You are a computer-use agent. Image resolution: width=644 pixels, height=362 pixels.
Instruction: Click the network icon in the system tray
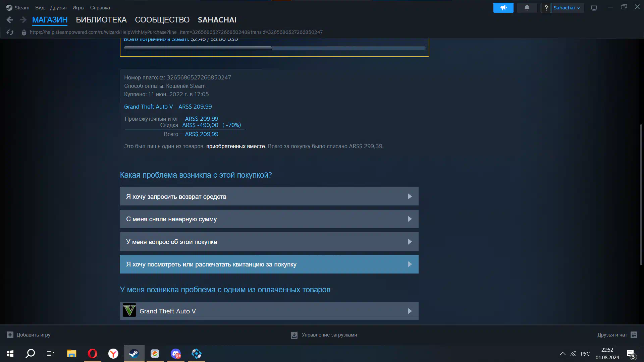point(573,354)
